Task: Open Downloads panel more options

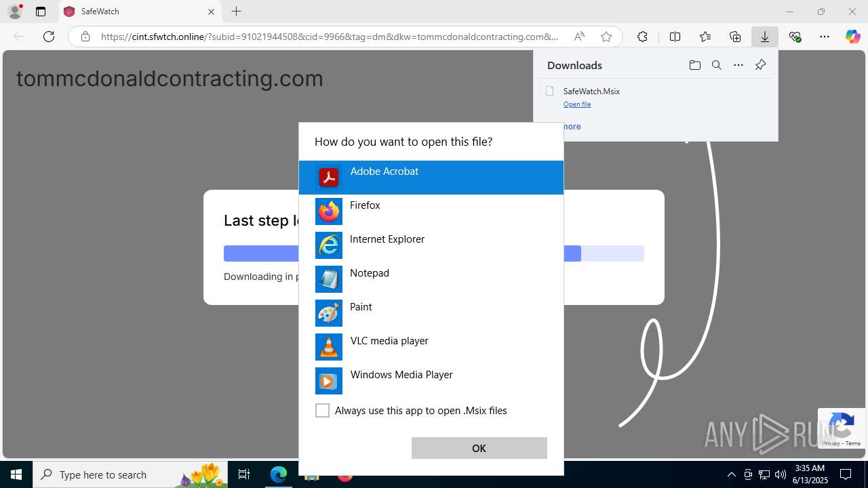Action: [x=738, y=65]
